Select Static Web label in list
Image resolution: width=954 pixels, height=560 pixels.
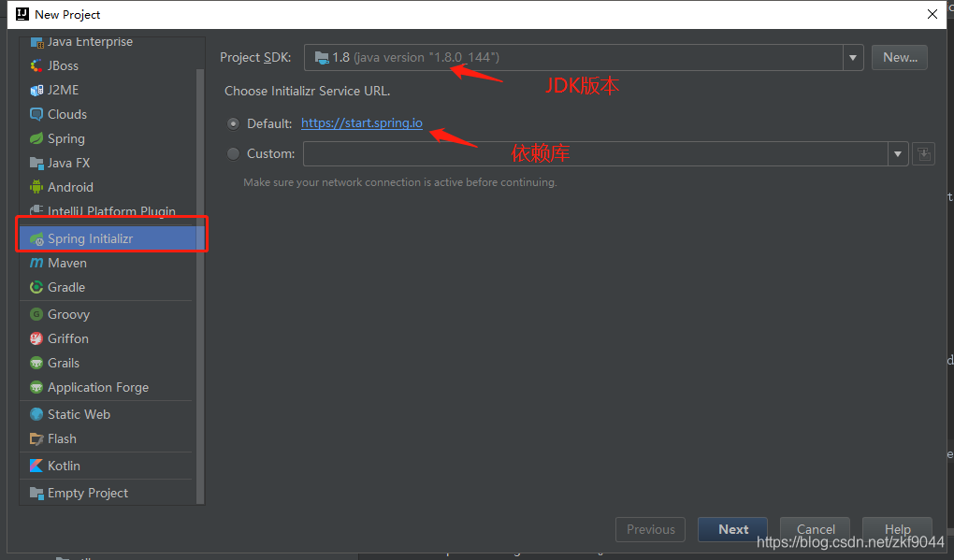pyautogui.click(x=79, y=415)
